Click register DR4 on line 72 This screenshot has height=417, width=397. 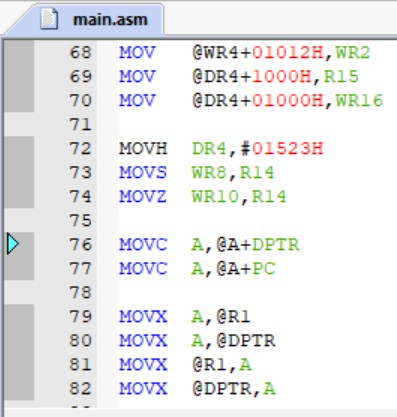tap(209, 149)
